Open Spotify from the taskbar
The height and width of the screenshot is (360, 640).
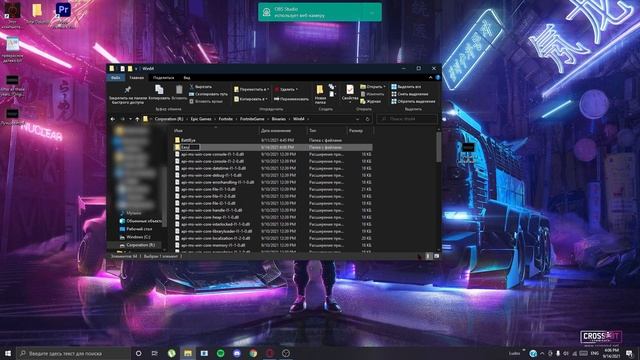220,353
